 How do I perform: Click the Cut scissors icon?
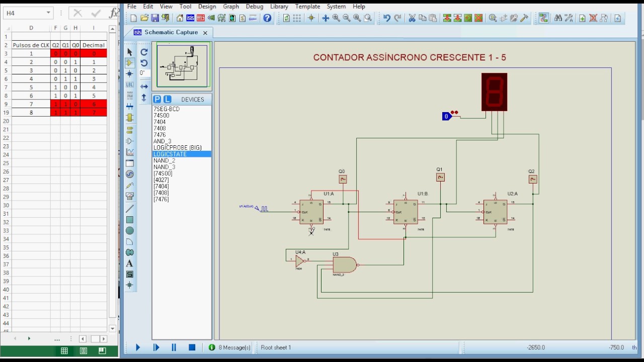(x=412, y=18)
